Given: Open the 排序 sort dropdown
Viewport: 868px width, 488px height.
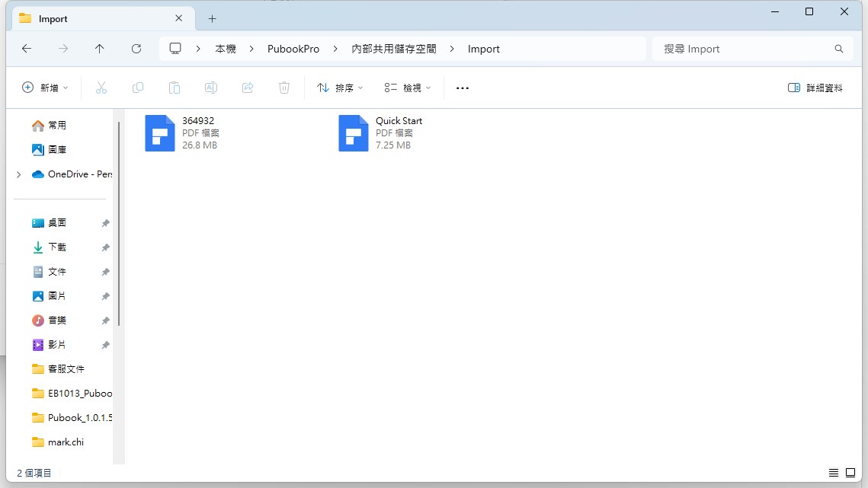Looking at the screenshot, I should point(338,88).
